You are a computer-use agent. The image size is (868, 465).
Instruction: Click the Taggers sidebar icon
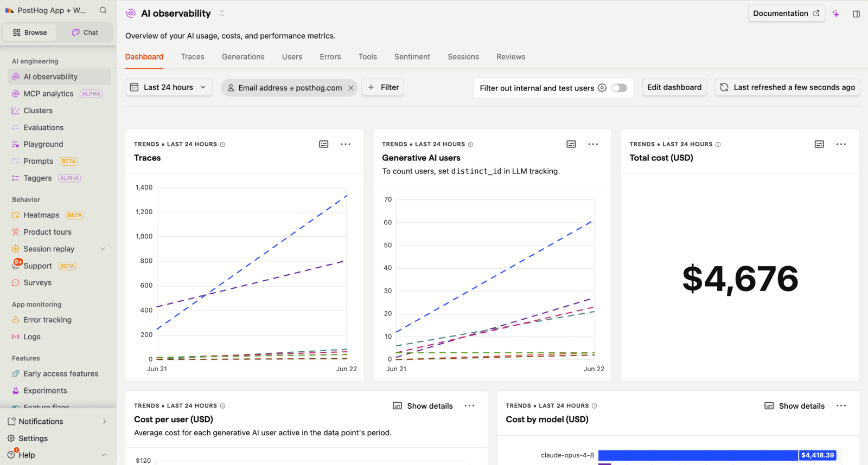click(16, 178)
